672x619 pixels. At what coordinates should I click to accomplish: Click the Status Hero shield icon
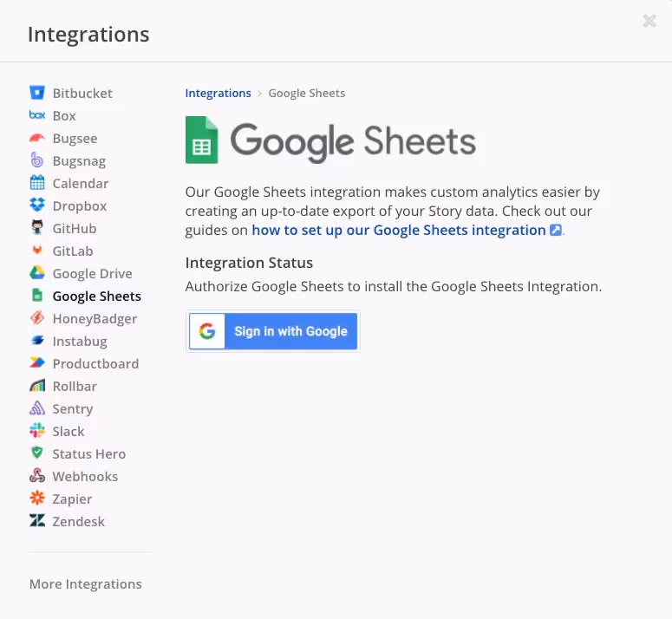point(37,453)
